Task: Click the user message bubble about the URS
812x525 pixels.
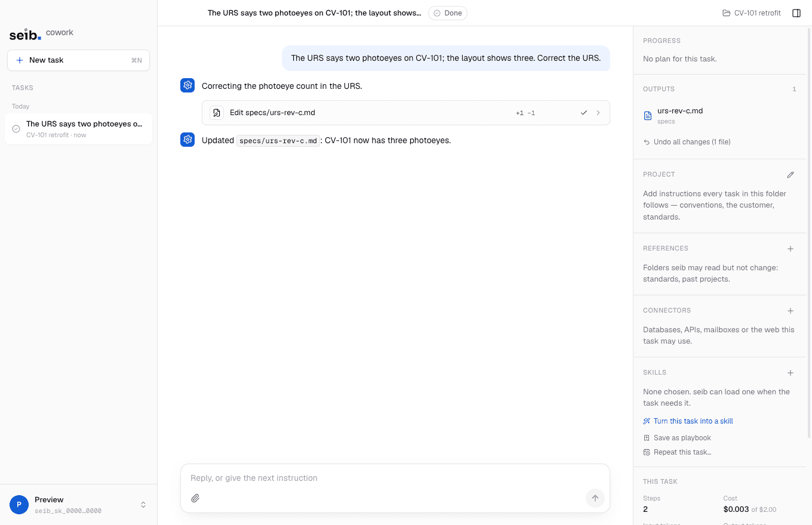Action: pyautogui.click(x=446, y=58)
